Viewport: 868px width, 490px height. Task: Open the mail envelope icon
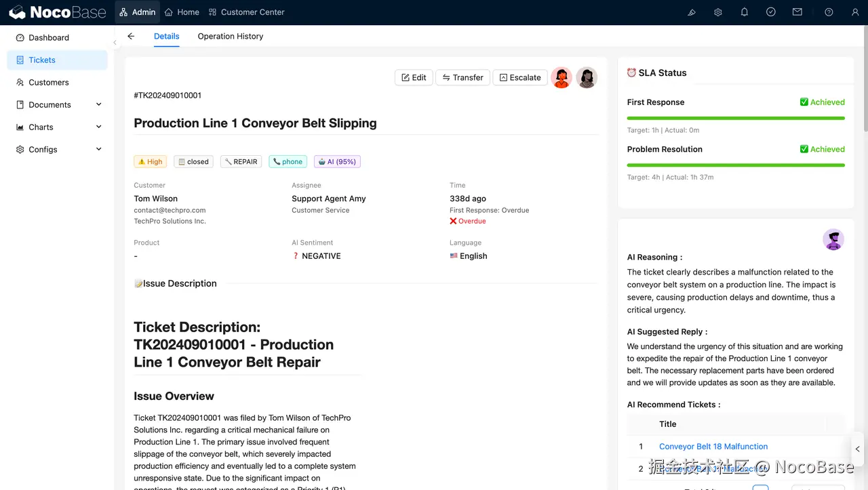point(797,12)
